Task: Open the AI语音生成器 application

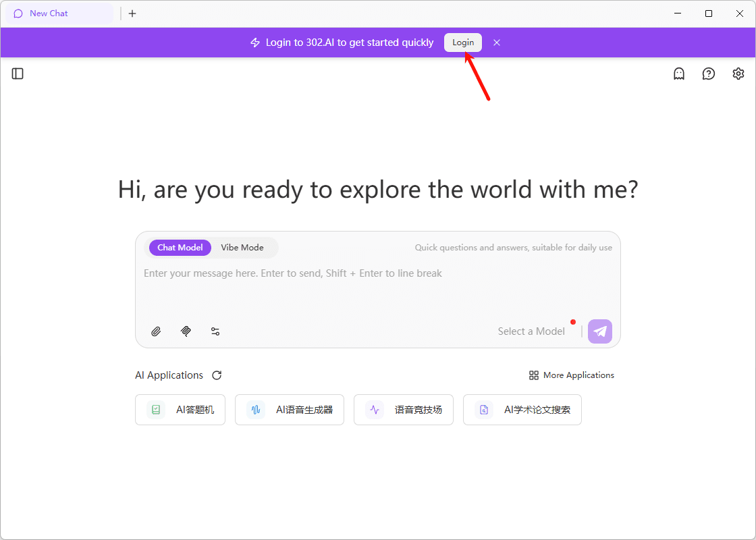Action: coord(289,410)
